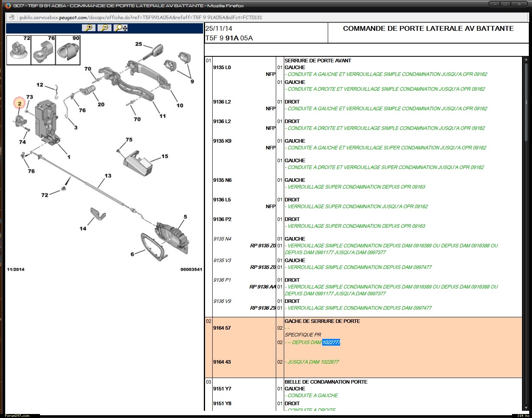Click callout 13 cable in diagram

(x=108, y=176)
